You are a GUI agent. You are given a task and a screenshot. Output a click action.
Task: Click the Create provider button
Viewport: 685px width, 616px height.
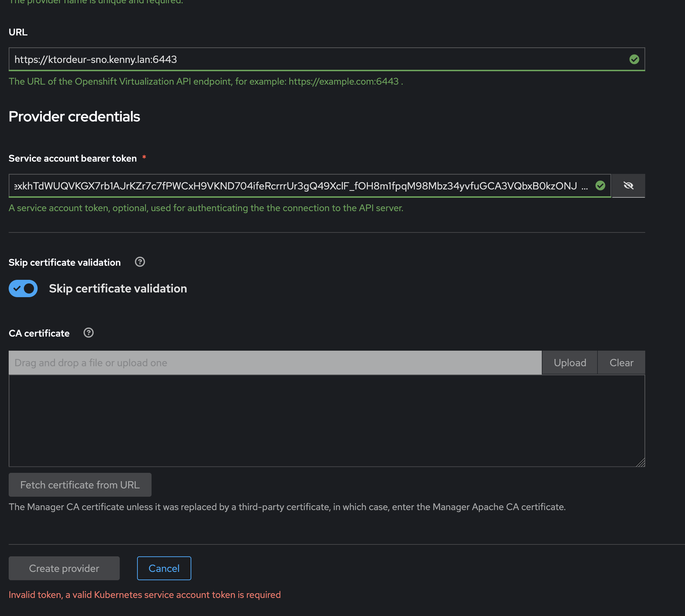point(64,568)
